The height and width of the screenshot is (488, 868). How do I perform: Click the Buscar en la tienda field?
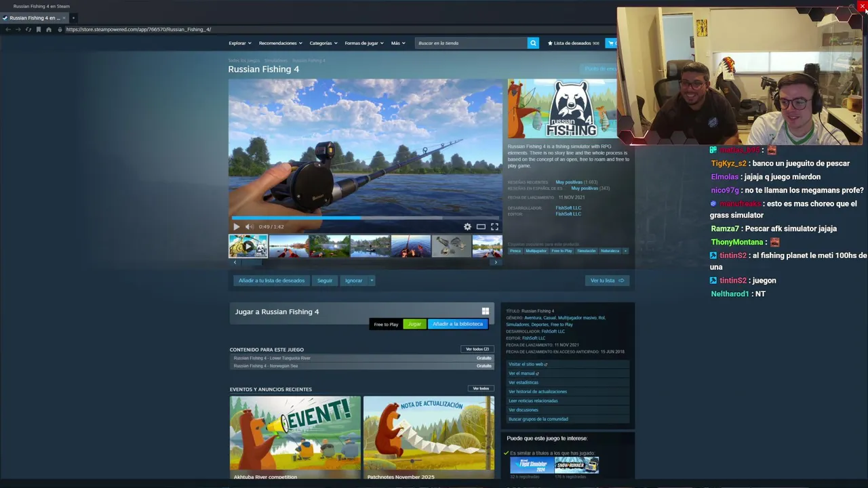point(471,43)
